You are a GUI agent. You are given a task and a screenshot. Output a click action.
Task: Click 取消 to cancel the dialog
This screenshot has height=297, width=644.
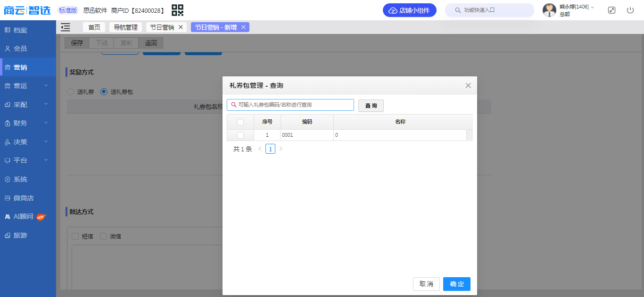coord(426,284)
